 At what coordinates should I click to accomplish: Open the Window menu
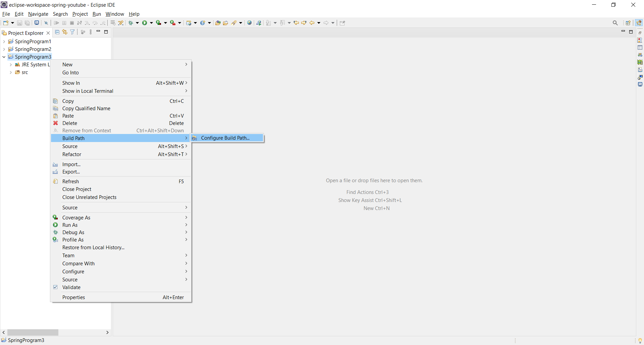pyautogui.click(x=115, y=14)
